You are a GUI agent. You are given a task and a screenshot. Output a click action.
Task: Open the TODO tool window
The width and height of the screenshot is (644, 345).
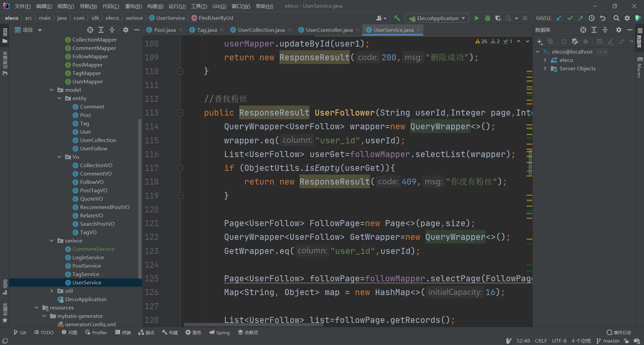point(44,332)
